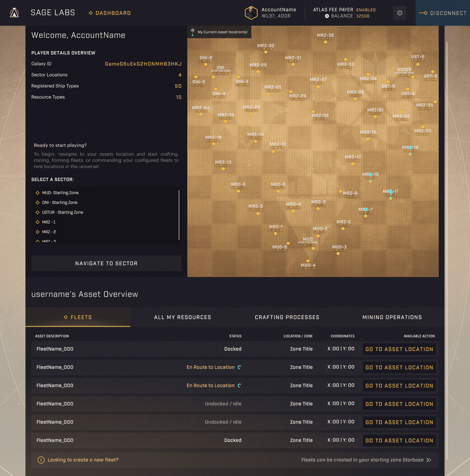Open settings via the gear icon
The width and height of the screenshot is (470, 476).
pyautogui.click(x=399, y=13)
